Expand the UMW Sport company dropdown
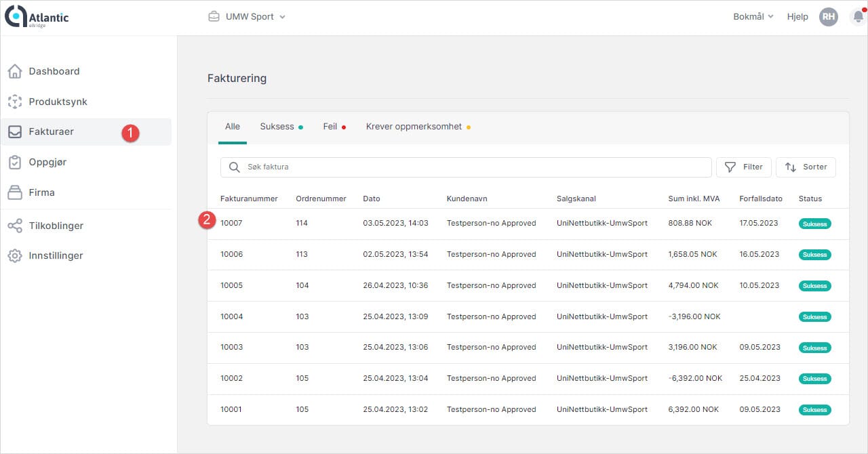 (x=248, y=17)
